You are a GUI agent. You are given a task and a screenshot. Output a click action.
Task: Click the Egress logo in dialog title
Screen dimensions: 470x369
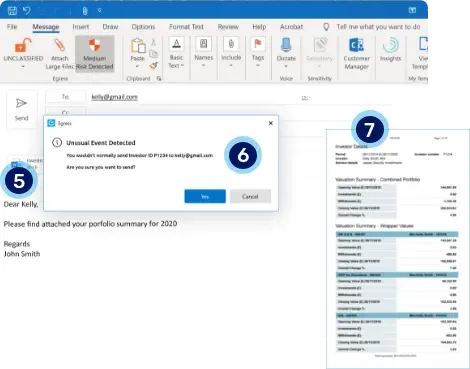51,123
